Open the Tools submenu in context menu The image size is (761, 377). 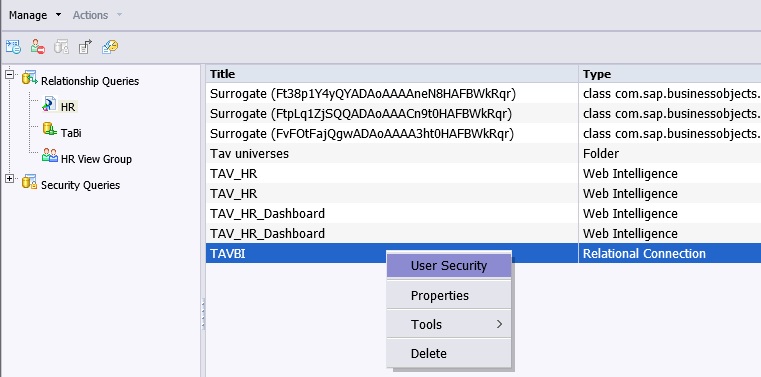coord(449,325)
